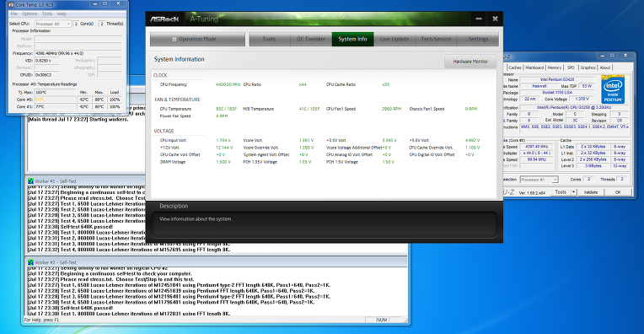Switch to CPU-Z Graphics tab
644x334 pixels.
pyautogui.click(x=588, y=67)
